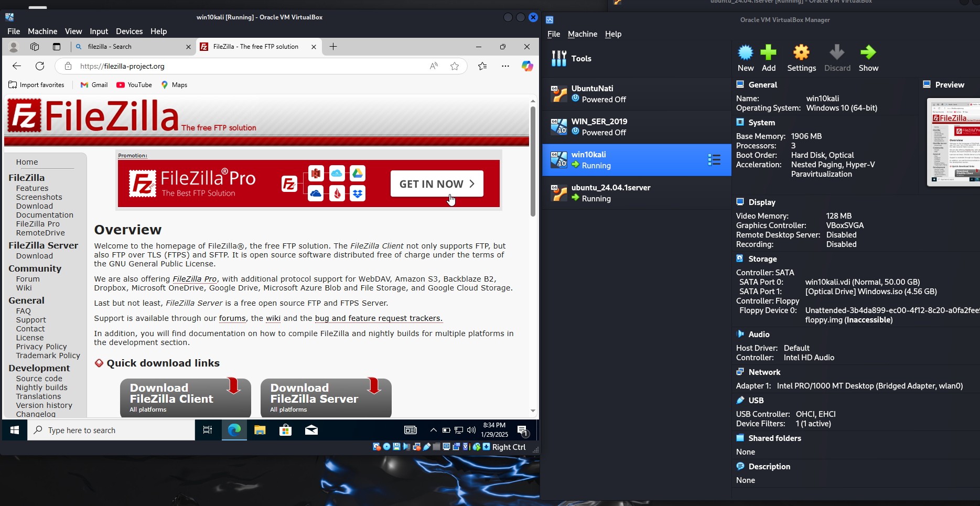
Task: View site information lock icon
Action: coord(68,66)
